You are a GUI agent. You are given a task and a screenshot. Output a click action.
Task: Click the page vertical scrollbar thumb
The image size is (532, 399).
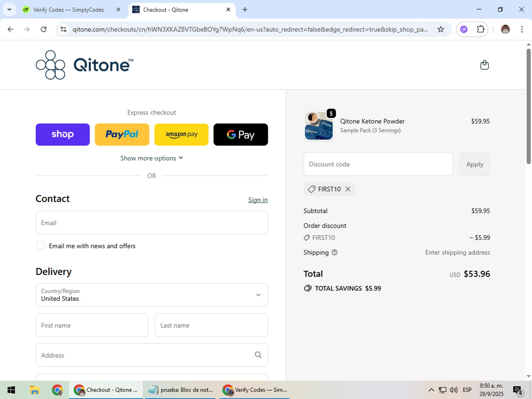click(528, 106)
